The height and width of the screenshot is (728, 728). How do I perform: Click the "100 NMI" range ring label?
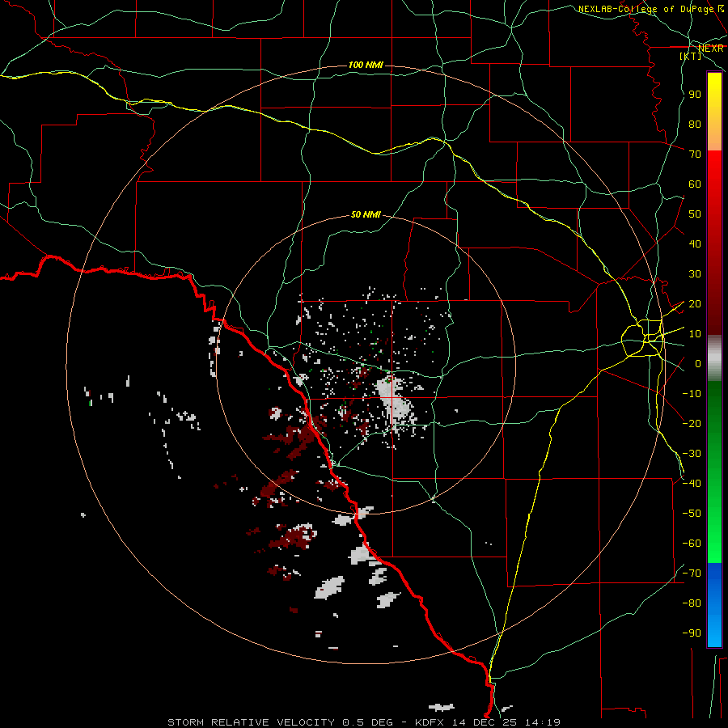[366, 65]
